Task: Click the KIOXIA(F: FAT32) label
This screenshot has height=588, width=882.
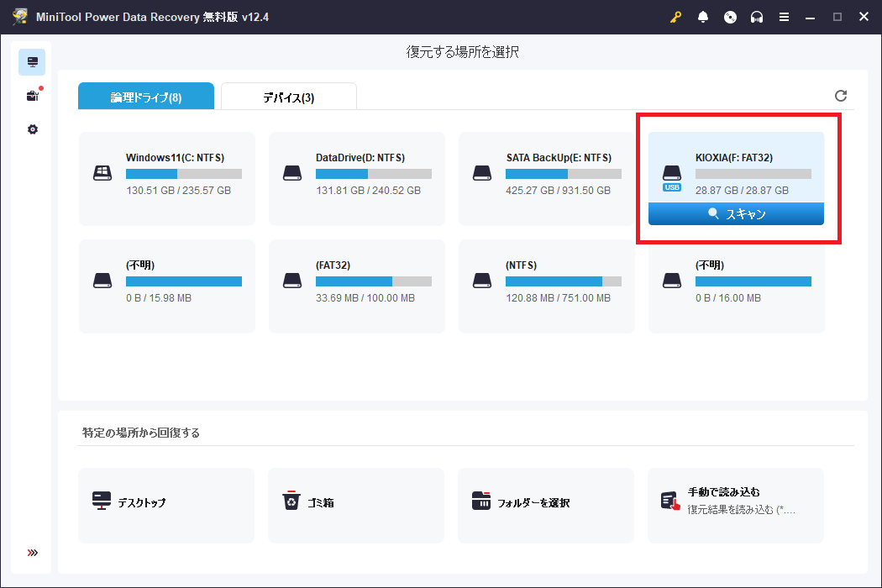Action: click(x=734, y=158)
